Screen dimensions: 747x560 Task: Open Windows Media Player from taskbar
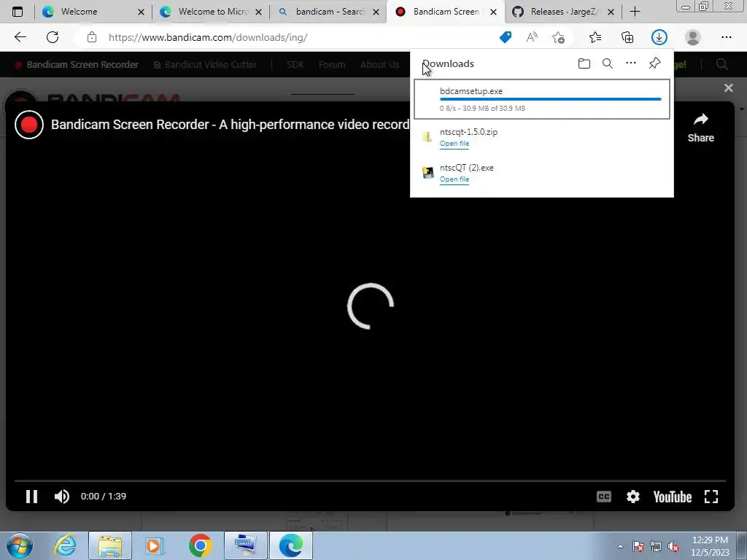155,545
